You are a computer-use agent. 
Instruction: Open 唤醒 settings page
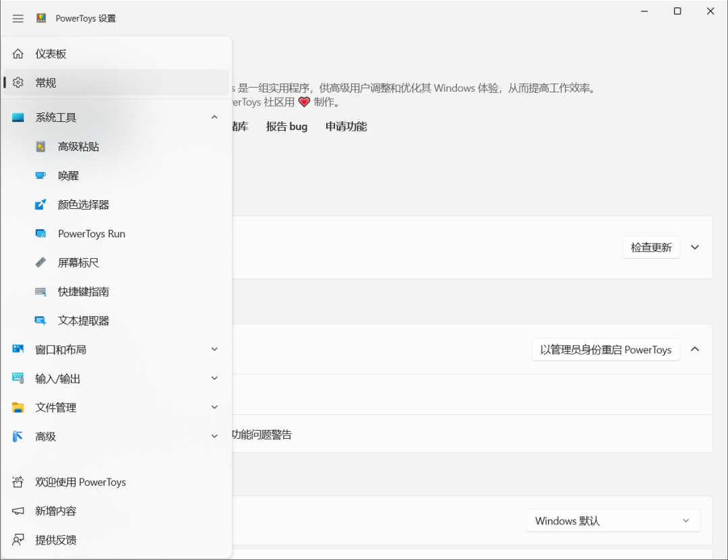pyautogui.click(x=116, y=175)
